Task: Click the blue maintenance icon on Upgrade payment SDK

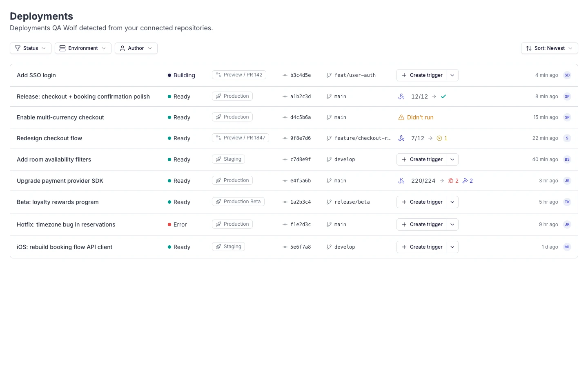Action: [465, 181]
